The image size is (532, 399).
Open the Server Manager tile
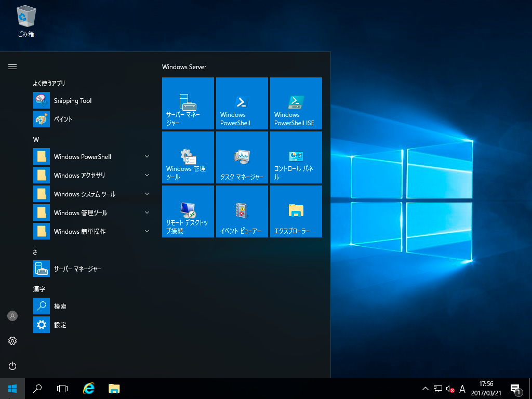click(x=188, y=103)
